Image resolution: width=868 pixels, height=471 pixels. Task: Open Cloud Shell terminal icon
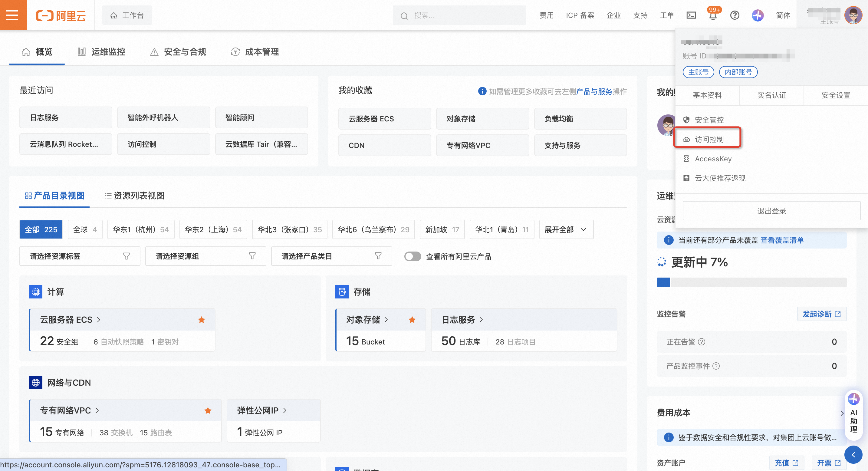(x=691, y=15)
